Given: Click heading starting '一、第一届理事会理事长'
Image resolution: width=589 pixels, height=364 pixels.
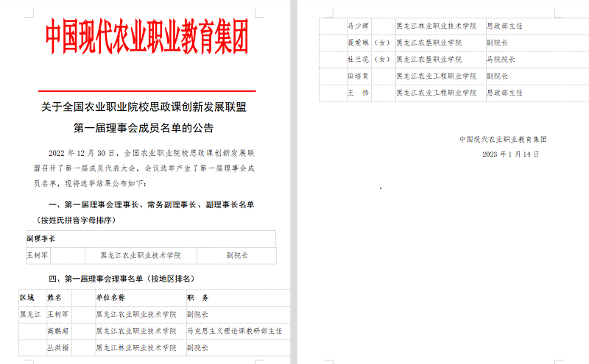Looking at the screenshot, I should [x=152, y=205].
